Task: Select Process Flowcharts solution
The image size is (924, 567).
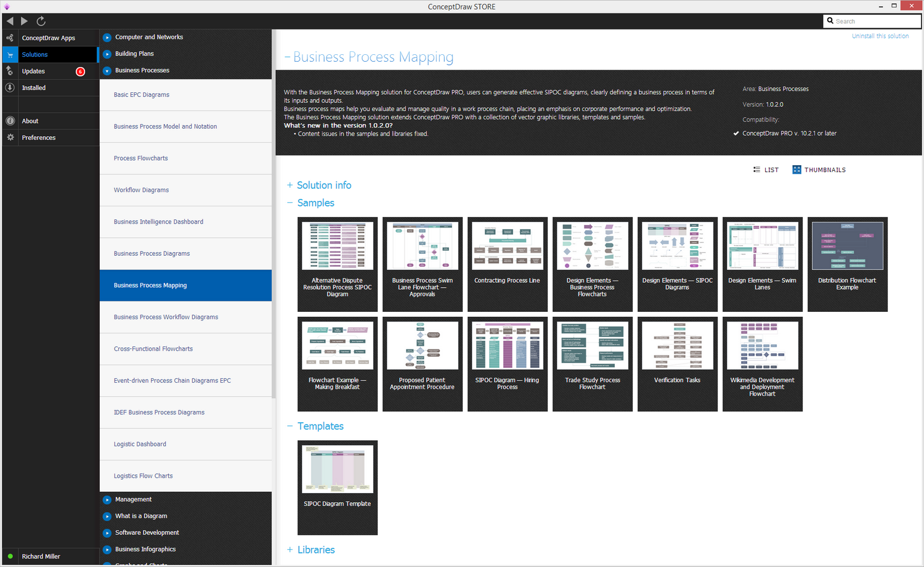Action: pos(185,158)
